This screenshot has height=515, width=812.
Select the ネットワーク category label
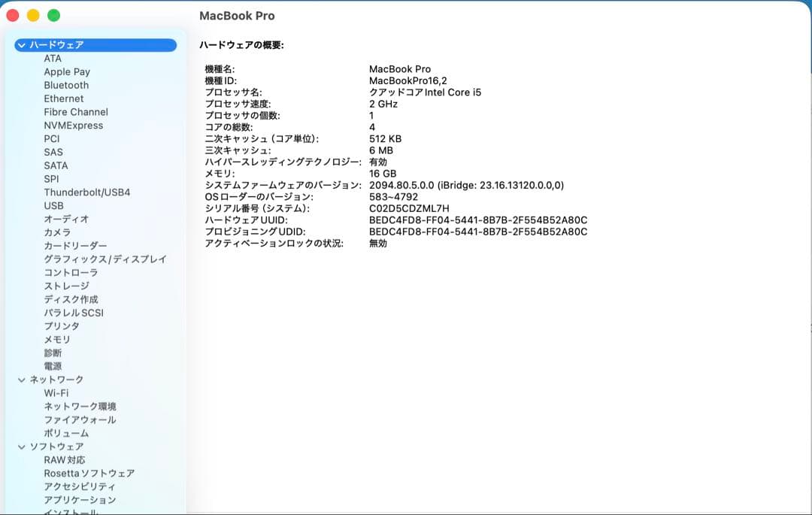coord(56,380)
